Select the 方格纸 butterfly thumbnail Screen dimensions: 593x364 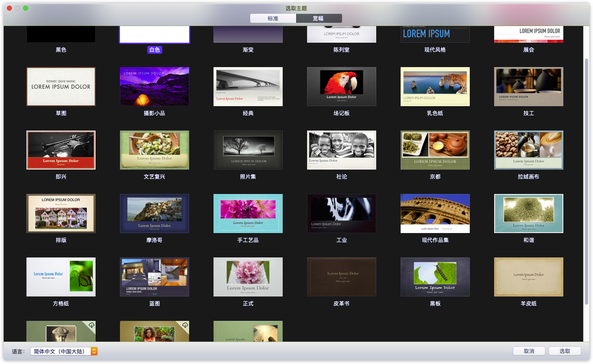(61, 277)
